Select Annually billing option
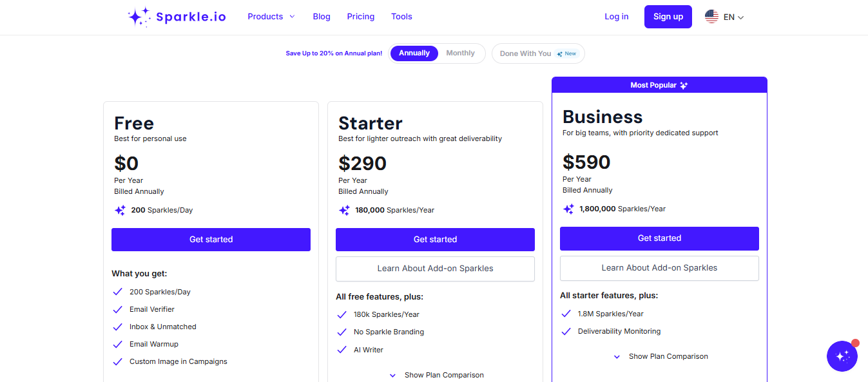Image resolution: width=868 pixels, height=382 pixels. point(414,53)
